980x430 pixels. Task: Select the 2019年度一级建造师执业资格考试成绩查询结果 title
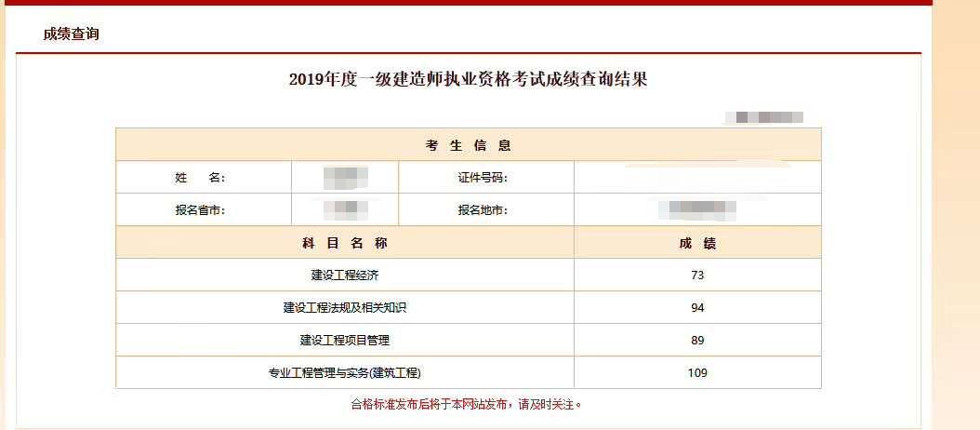pyautogui.click(x=468, y=80)
